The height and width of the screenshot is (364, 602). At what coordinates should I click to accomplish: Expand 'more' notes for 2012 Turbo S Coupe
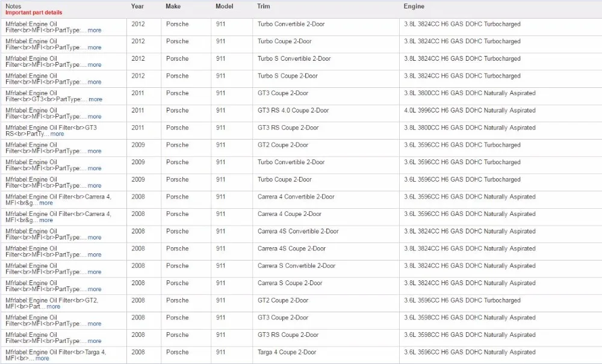(x=95, y=82)
